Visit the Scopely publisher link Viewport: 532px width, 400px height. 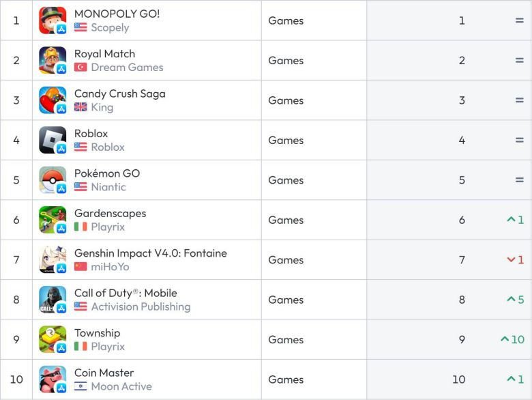click(x=110, y=28)
